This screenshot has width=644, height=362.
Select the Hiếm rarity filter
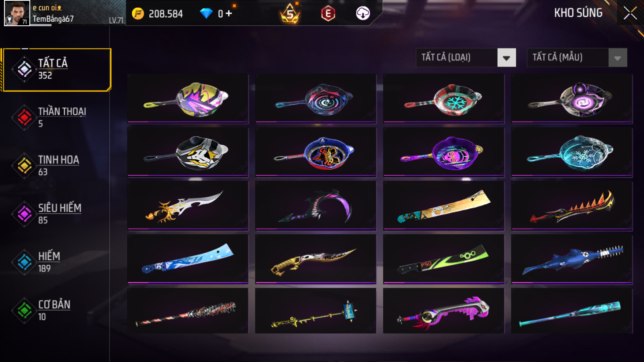pyautogui.click(x=55, y=262)
